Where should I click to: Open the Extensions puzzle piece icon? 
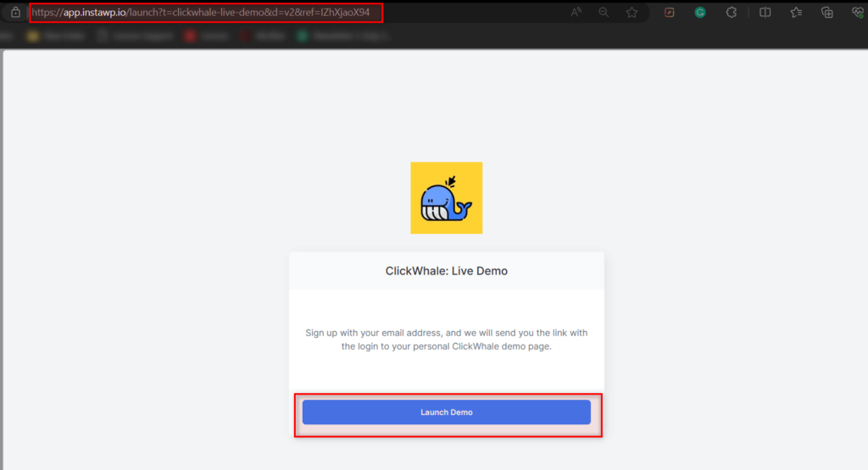tap(732, 12)
